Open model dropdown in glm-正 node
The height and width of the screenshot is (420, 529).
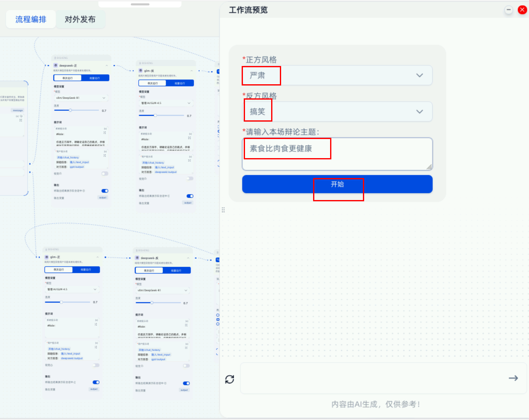tap(72, 289)
